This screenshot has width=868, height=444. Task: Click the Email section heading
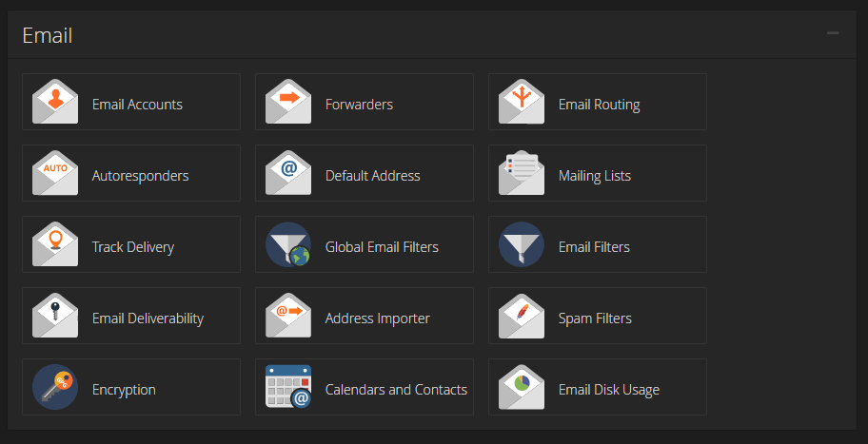[x=47, y=36]
